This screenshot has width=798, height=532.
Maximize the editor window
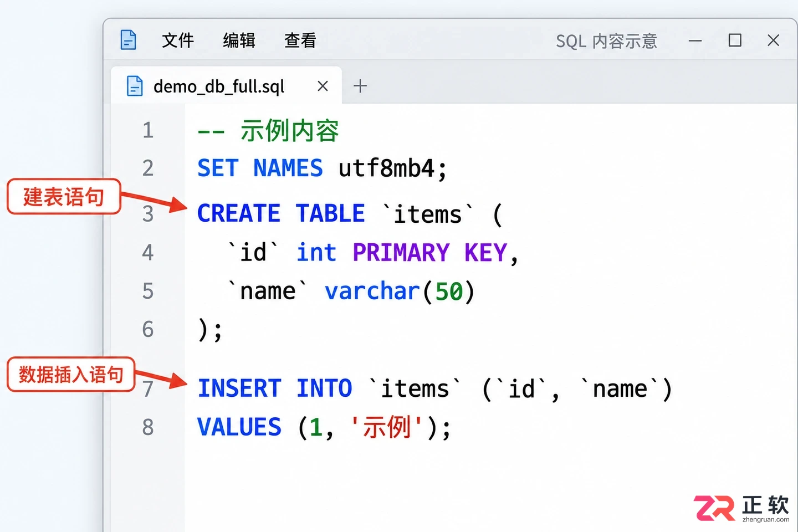point(735,40)
